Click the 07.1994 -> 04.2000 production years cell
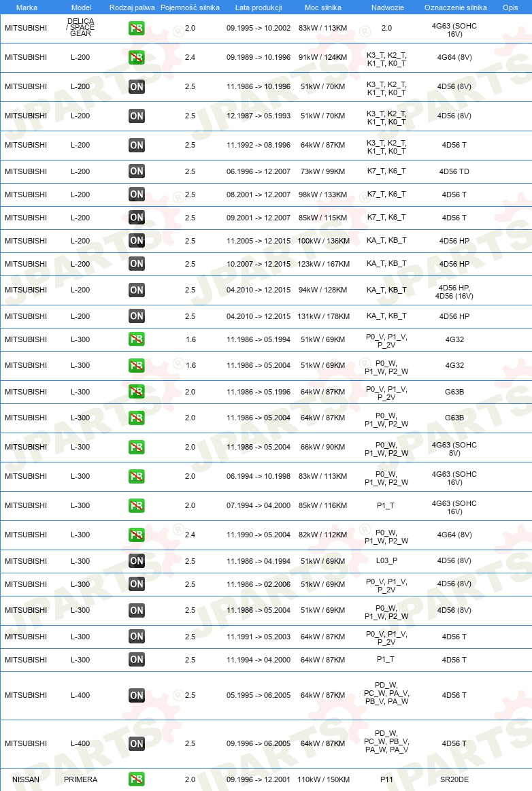The height and width of the screenshot is (791, 532). pyautogui.click(x=259, y=505)
